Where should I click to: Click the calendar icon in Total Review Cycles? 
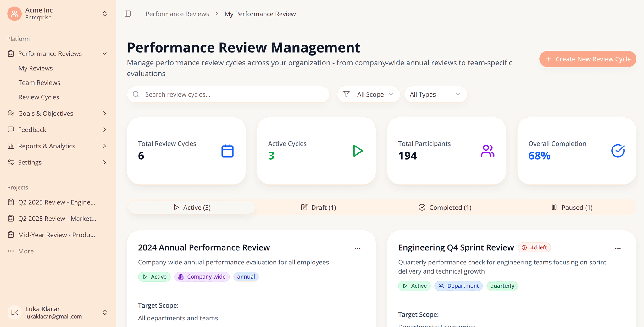(227, 151)
